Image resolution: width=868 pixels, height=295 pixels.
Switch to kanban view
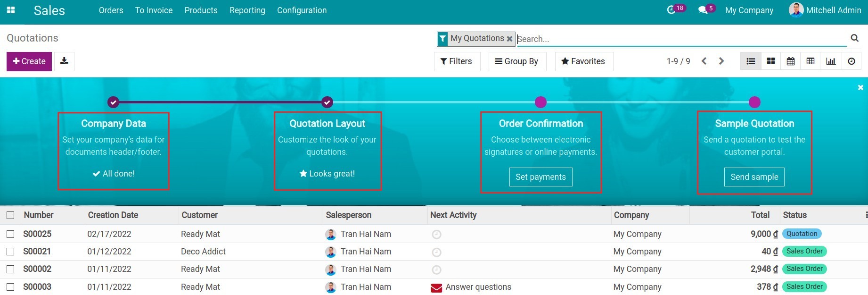pyautogui.click(x=771, y=61)
